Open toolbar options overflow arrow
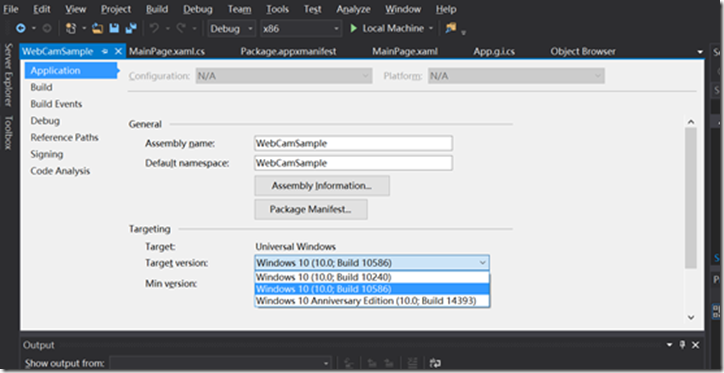 click(463, 32)
